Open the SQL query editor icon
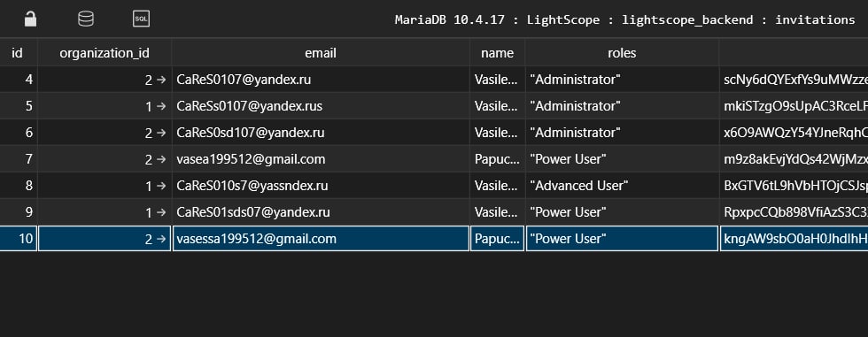Image resolution: width=868 pixels, height=337 pixels. click(141, 19)
